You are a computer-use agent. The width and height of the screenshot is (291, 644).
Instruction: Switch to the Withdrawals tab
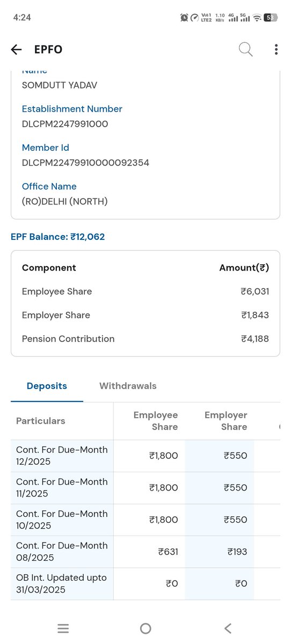point(128,386)
